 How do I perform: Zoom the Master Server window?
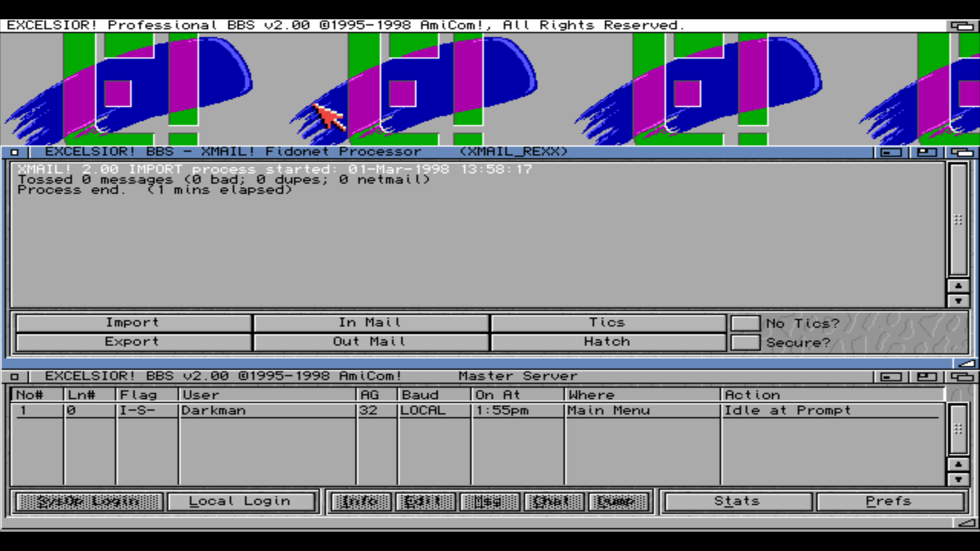pyautogui.click(x=926, y=377)
